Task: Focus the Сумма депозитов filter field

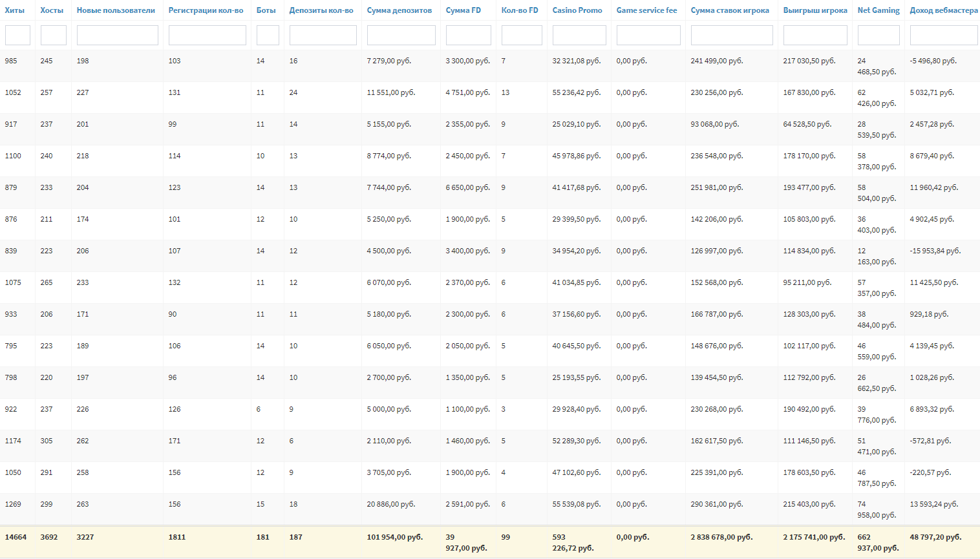Action: (x=401, y=35)
